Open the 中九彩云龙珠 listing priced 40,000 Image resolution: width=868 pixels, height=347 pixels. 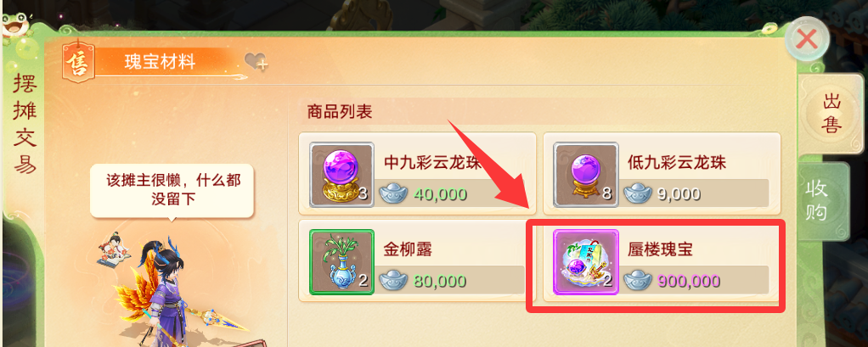click(417, 173)
